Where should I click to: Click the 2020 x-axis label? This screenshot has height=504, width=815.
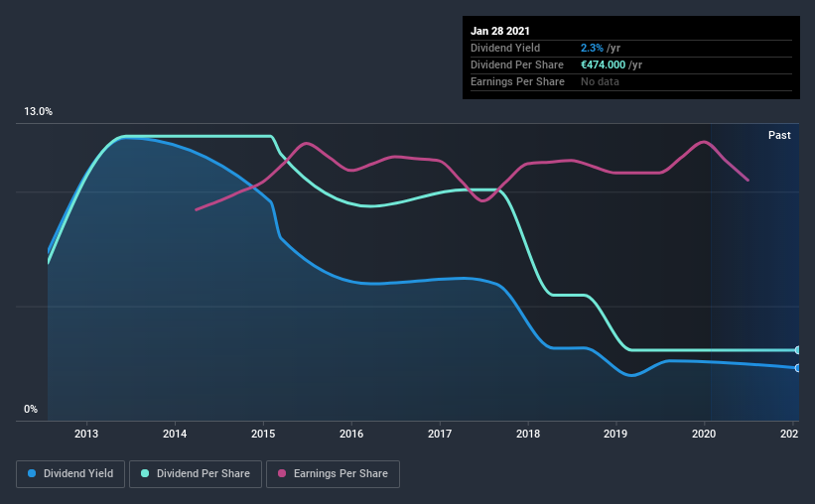pos(704,434)
